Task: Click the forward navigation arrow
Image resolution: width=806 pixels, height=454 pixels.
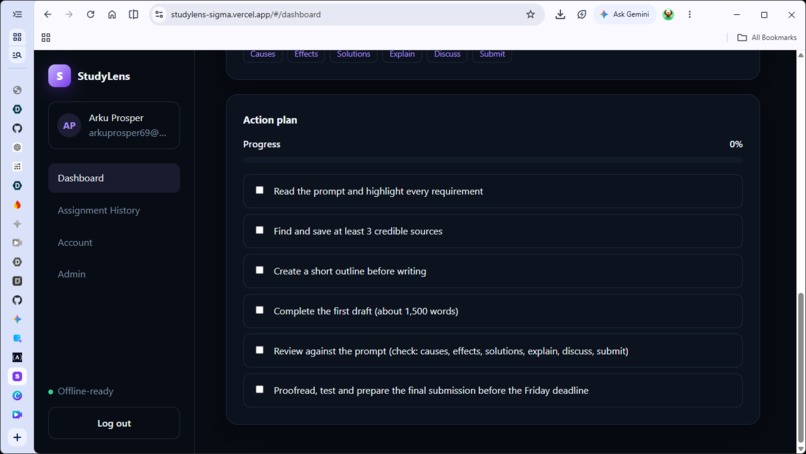Action: [x=69, y=14]
